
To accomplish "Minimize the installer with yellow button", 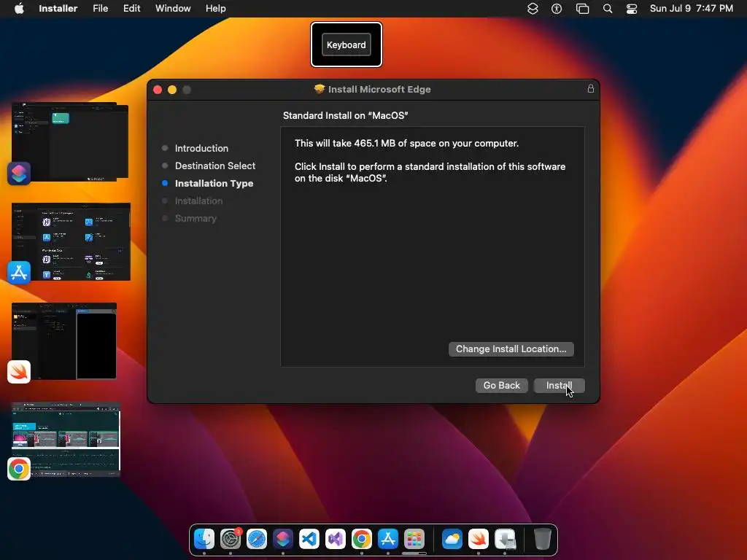I will pyautogui.click(x=172, y=90).
